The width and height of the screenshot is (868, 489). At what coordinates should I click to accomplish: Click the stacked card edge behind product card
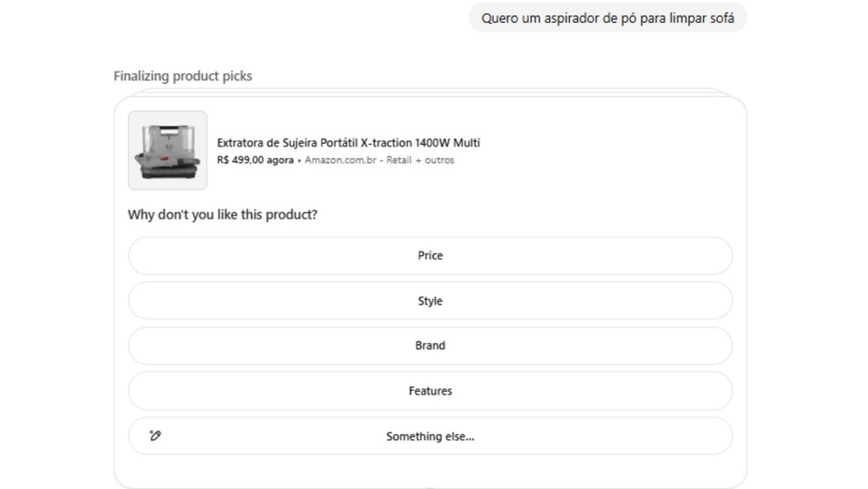coord(430,91)
